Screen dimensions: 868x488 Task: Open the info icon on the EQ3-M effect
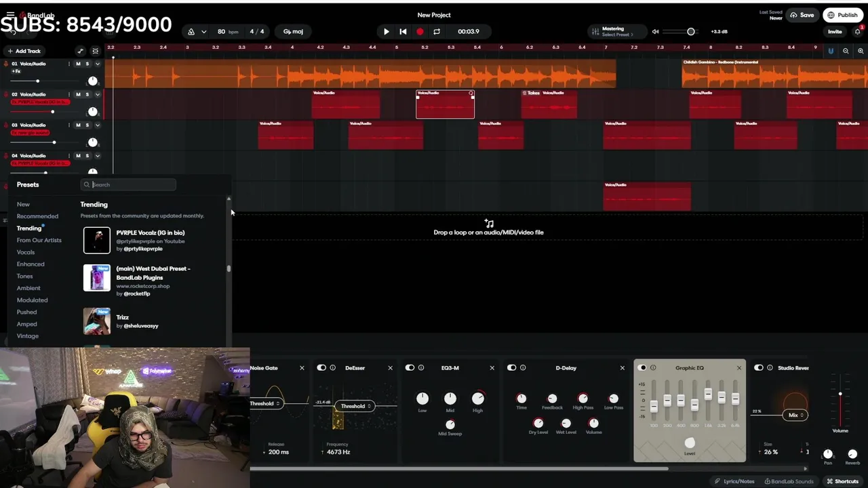pyautogui.click(x=421, y=367)
